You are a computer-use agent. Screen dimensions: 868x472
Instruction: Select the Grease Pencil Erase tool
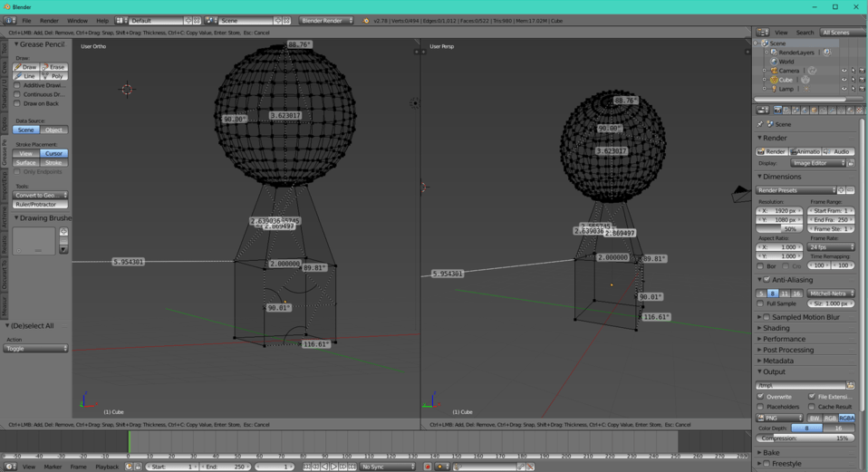click(x=54, y=67)
